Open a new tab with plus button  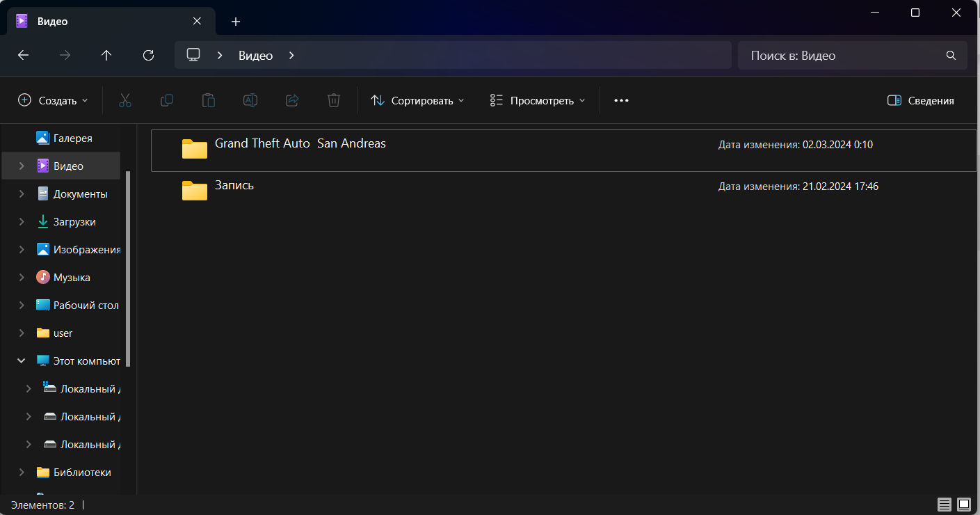pos(236,22)
